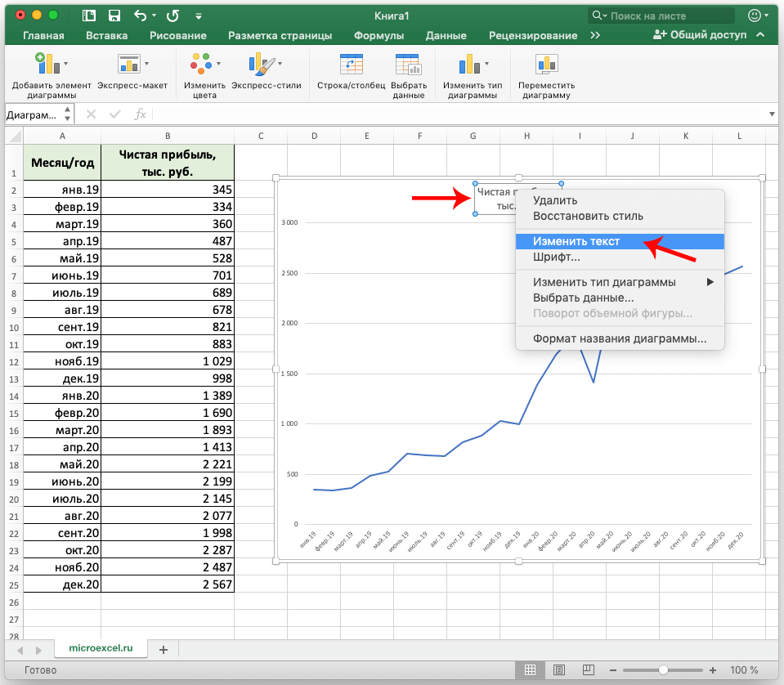Image resolution: width=784 pixels, height=685 pixels.
Task: Click the 100 % zoom level
Action: 744,670
